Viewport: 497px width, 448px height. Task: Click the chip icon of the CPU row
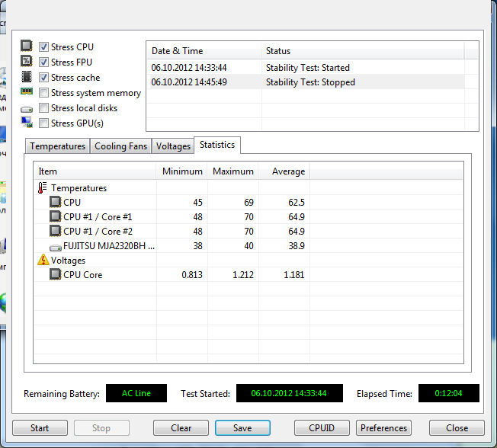pyautogui.click(x=55, y=202)
